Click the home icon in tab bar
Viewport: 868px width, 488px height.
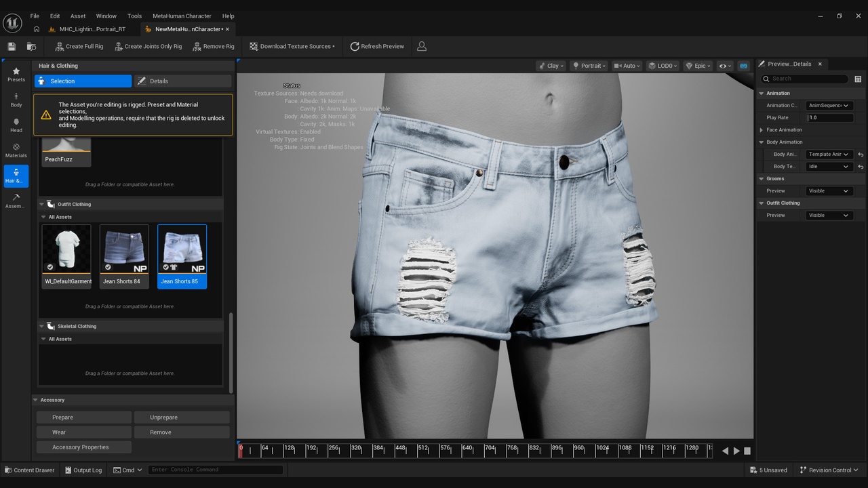(37, 29)
